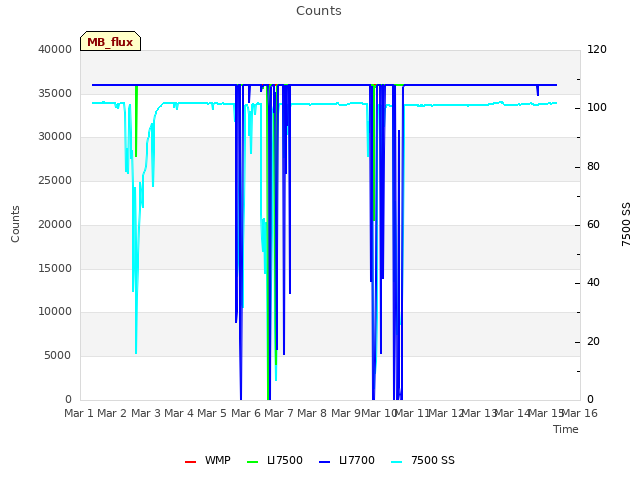Click the 20000 tick on Counts axis
Viewport: 640px width, 480px height.
click(x=55, y=224)
